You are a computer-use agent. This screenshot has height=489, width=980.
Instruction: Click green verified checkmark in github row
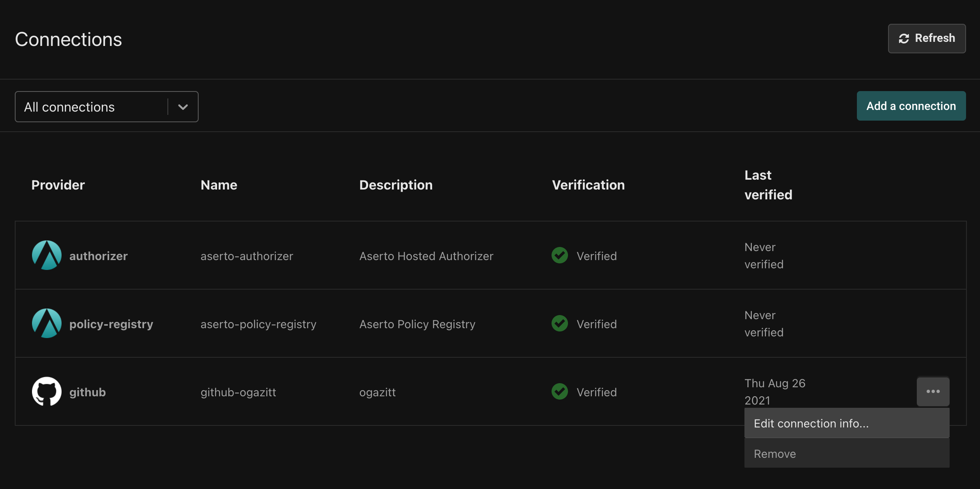coord(559,391)
